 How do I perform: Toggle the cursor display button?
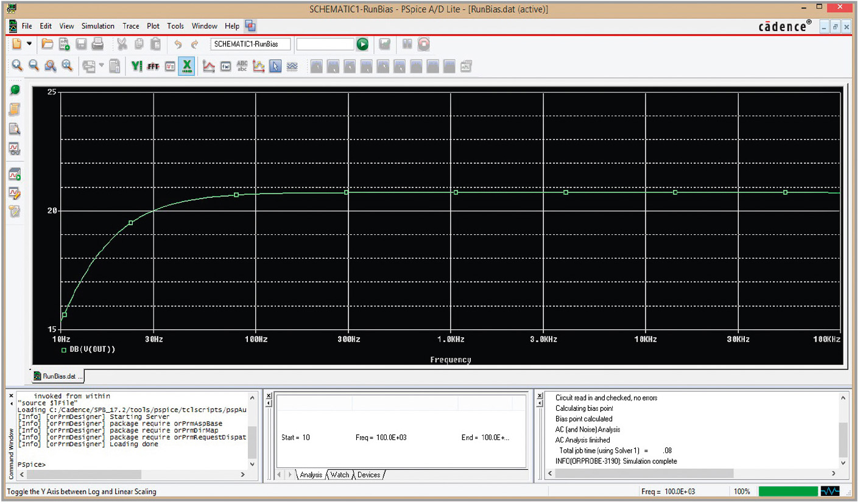tap(275, 66)
